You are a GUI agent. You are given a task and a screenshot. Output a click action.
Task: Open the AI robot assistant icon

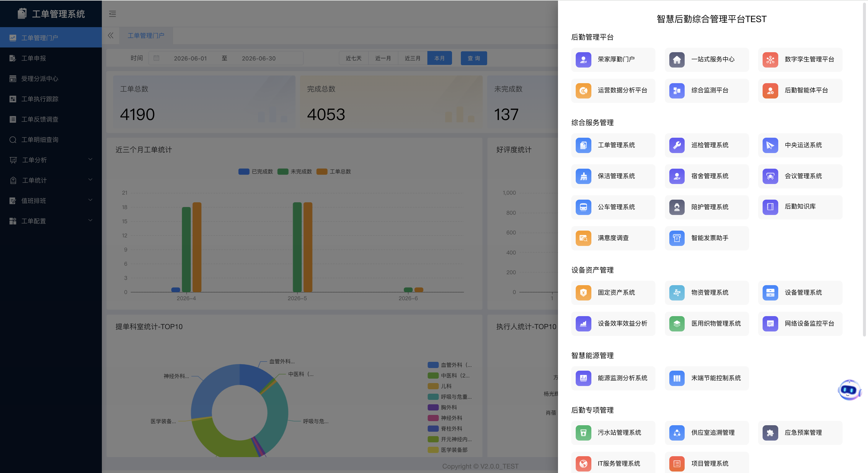click(x=849, y=390)
